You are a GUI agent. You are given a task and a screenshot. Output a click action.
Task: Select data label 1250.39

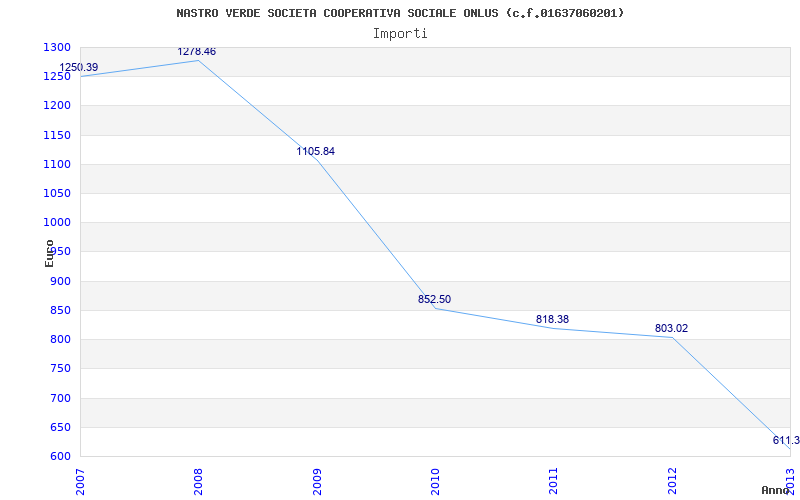coord(79,67)
